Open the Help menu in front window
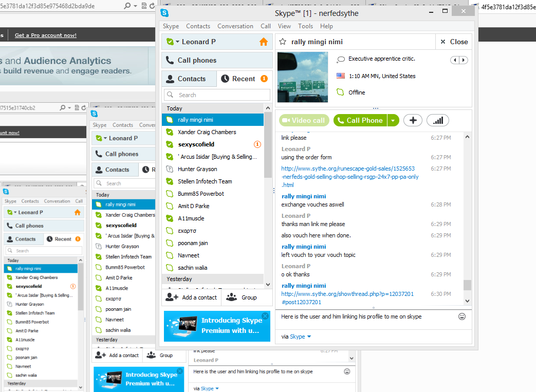The height and width of the screenshot is (392, 536). point(326,26)
